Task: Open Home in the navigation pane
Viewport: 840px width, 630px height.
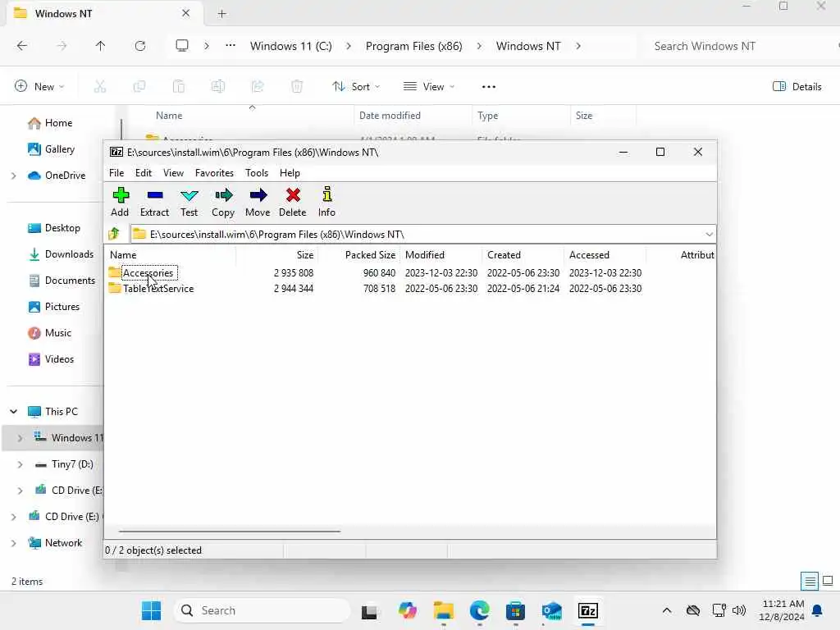Action: (x=50, y=123)
